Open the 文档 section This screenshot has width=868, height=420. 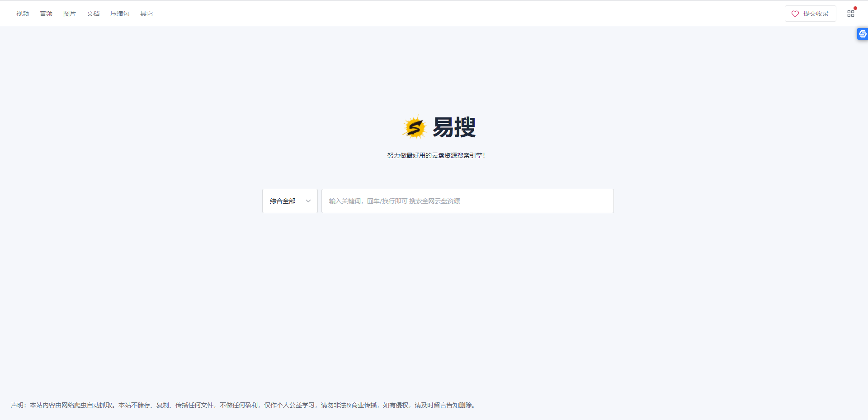click(93, 14)
